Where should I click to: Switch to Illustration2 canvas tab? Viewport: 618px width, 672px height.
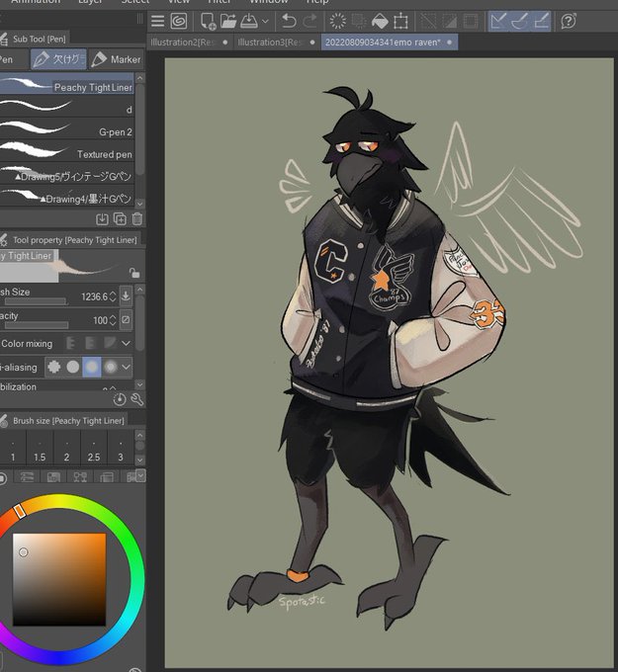click(189, 42)
